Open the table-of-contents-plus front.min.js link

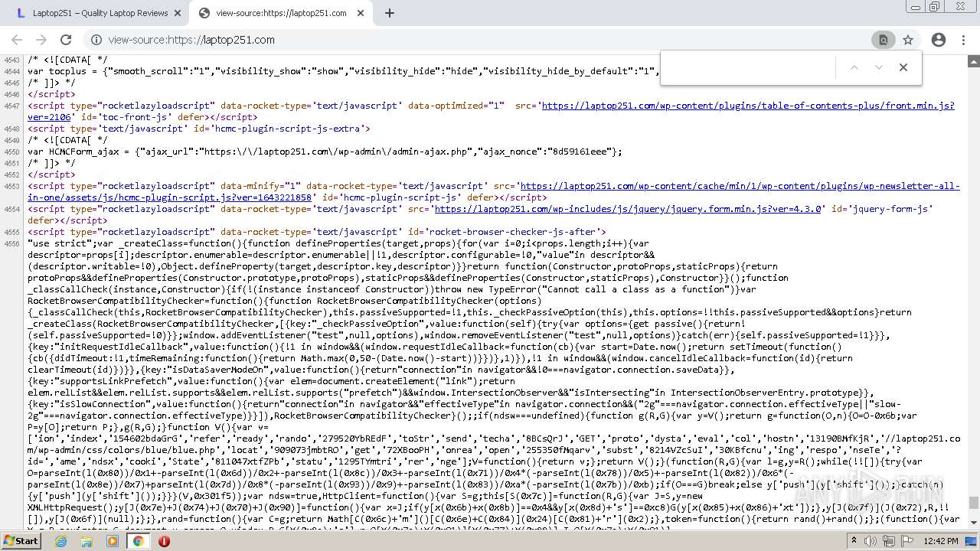pos(748,106)
